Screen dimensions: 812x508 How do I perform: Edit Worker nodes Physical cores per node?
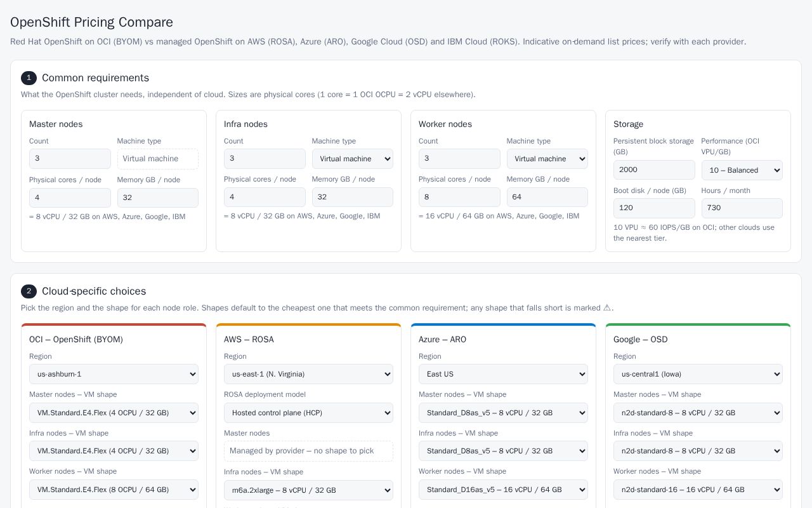[459, 197]
